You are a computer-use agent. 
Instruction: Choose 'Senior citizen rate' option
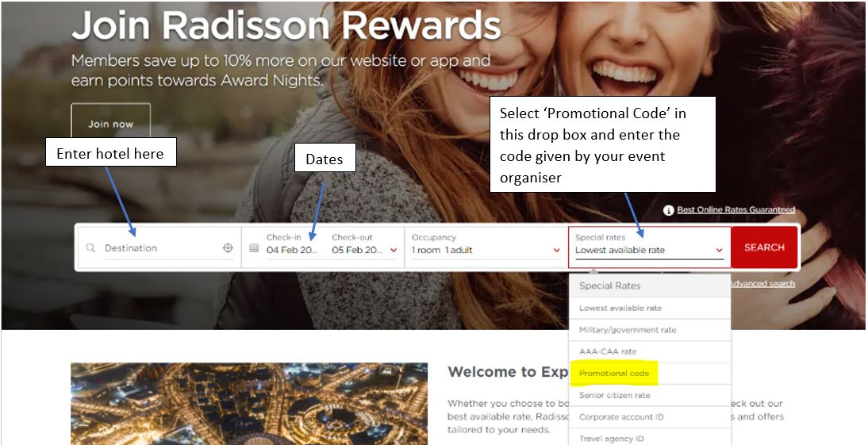pos(614,395)
